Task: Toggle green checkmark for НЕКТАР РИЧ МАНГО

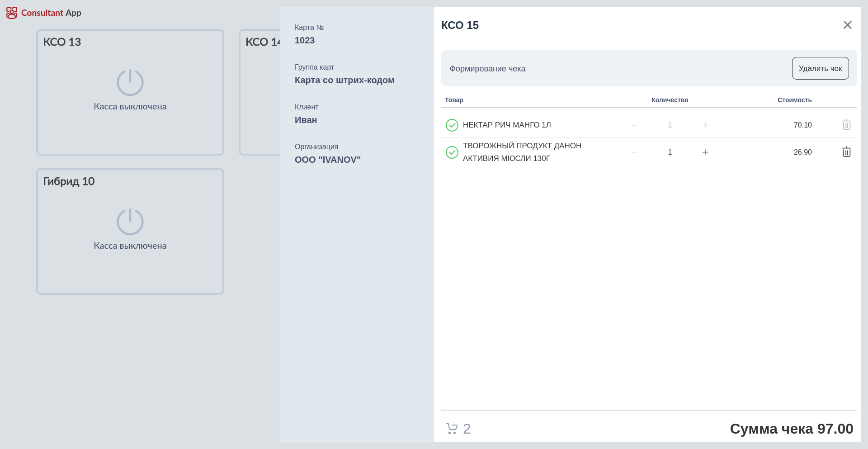Action: tap(452, 125)
